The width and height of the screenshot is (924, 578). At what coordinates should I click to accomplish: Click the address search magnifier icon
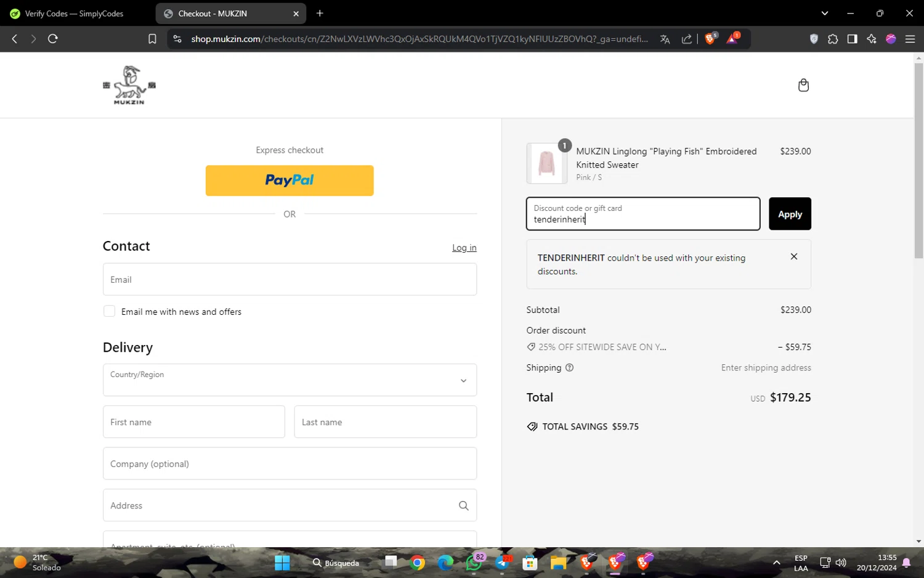coord(464,506)
